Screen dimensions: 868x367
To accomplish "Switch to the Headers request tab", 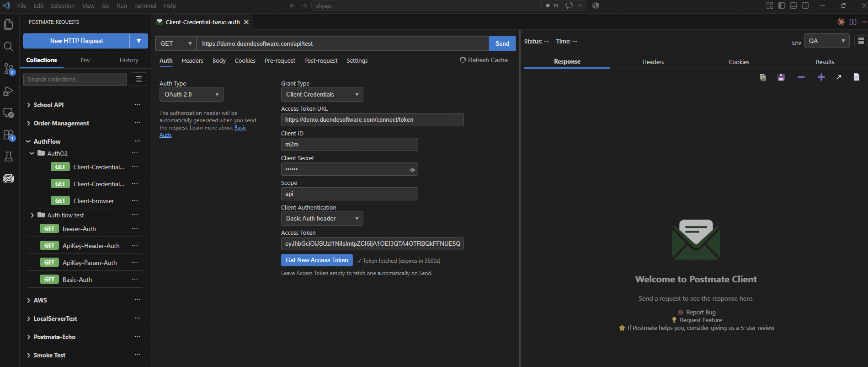I will 192,60.
